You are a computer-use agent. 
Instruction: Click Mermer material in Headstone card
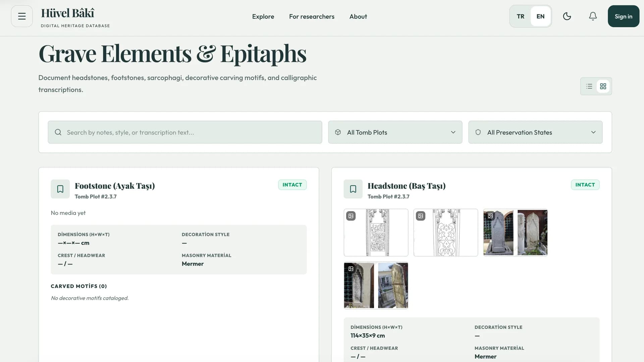(485, 356)
